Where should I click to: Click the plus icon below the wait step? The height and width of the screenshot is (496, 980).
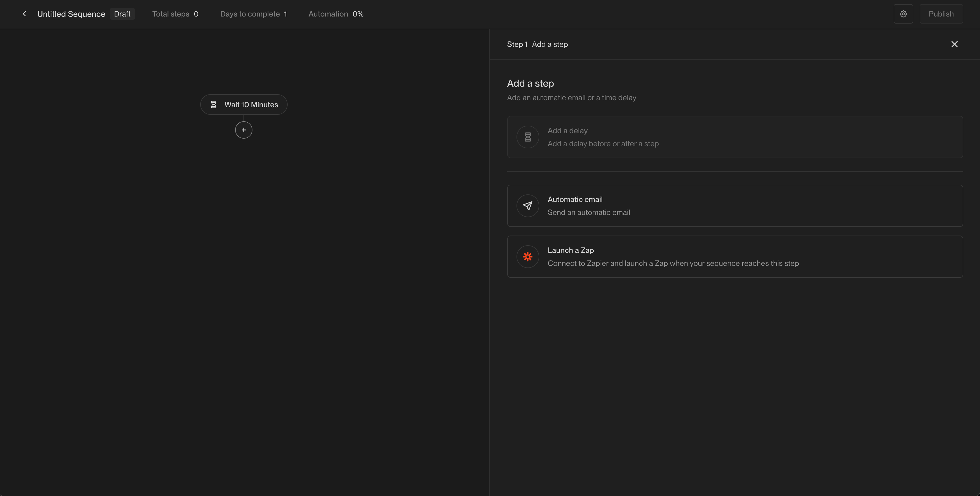click(244, 130)
